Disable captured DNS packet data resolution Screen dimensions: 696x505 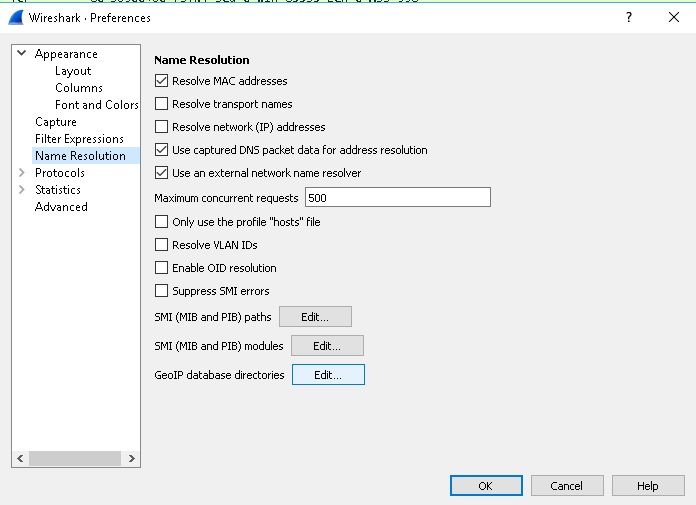pos(162,150)
